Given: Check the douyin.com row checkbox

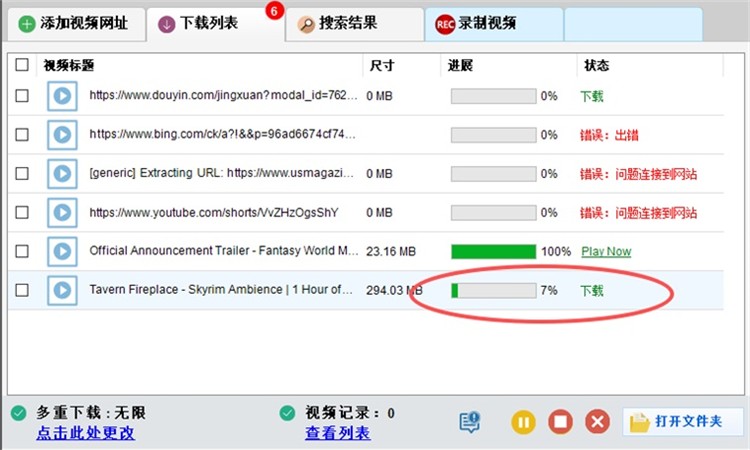Looking at the screenshot, I should pos(22,96).
